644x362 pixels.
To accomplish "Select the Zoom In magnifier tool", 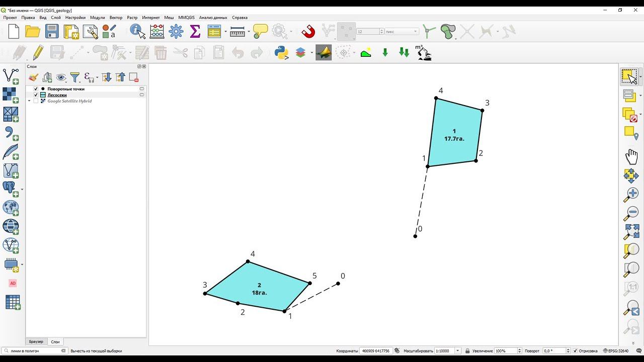I will pos(631,194).
